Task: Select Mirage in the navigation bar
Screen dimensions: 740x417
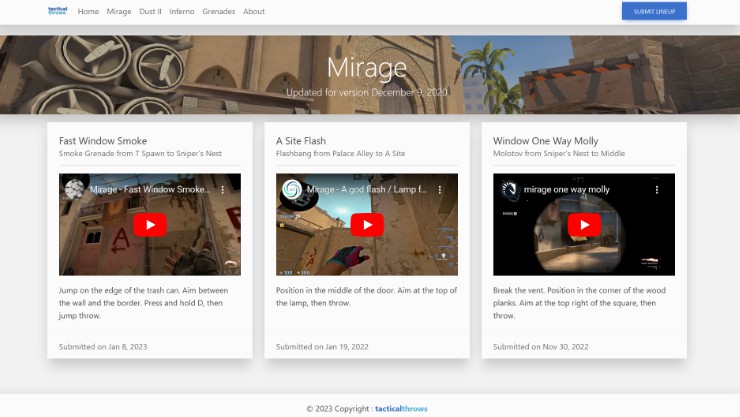Action: [119, 12]
